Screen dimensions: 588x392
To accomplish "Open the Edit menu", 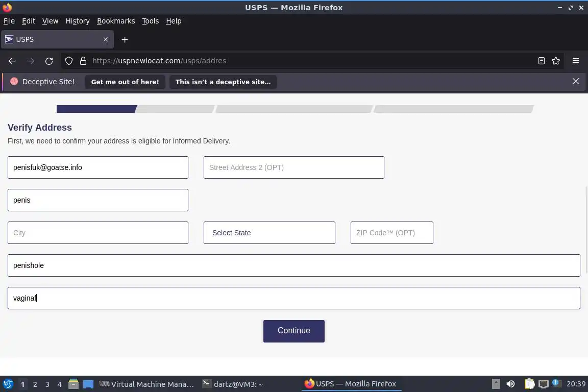I will tap(29, 21).
